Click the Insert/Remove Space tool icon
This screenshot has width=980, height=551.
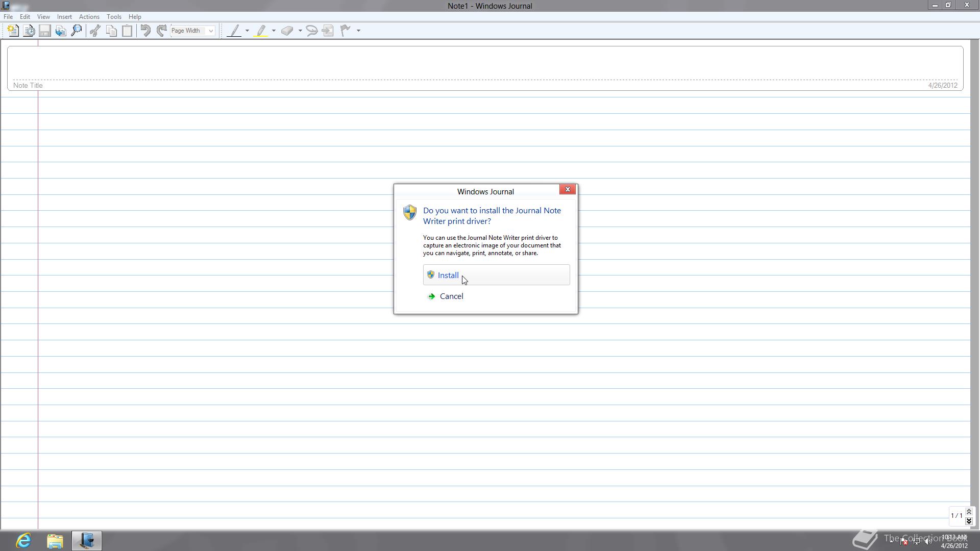[328, 31]
